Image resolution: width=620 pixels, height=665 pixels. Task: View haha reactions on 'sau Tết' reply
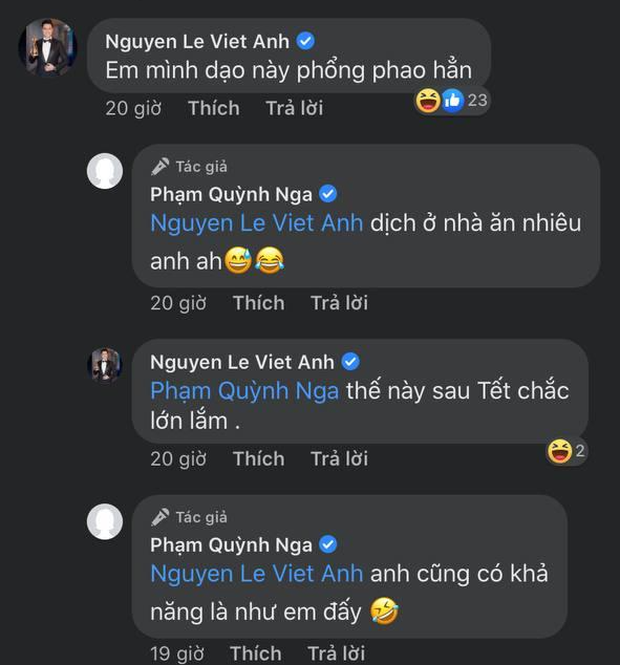(x=566, y=452)
